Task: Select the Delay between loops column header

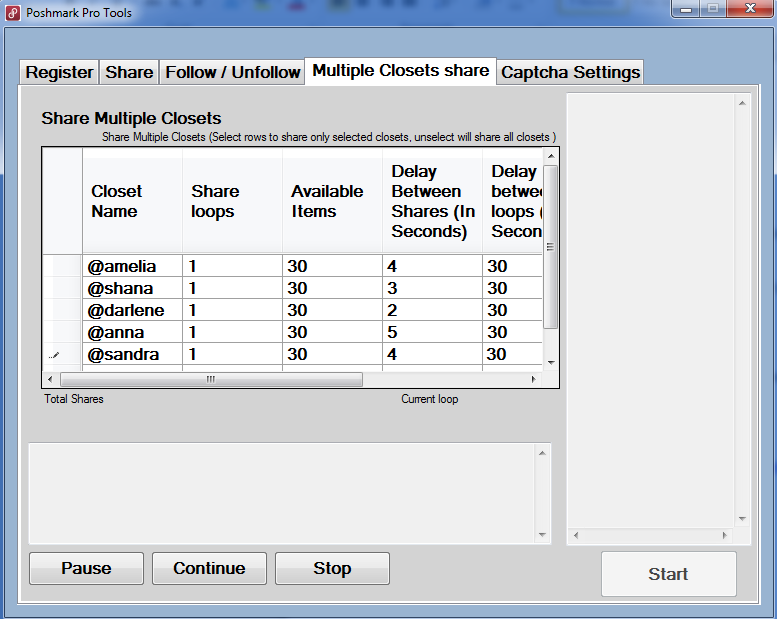Action: [512, 201]
